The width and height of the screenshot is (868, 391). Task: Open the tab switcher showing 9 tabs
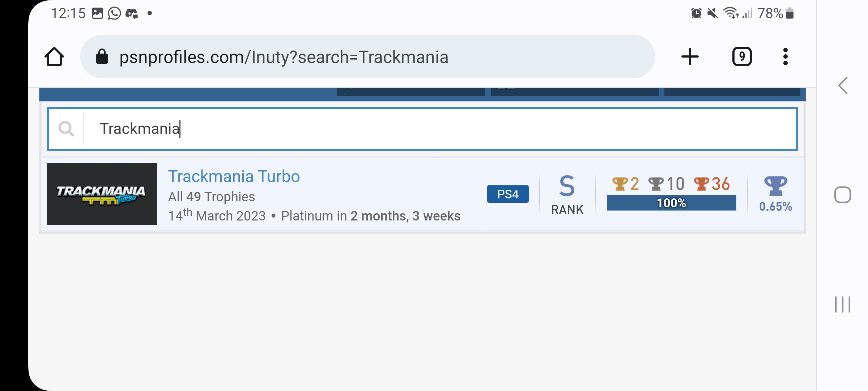tap(742, 57)
